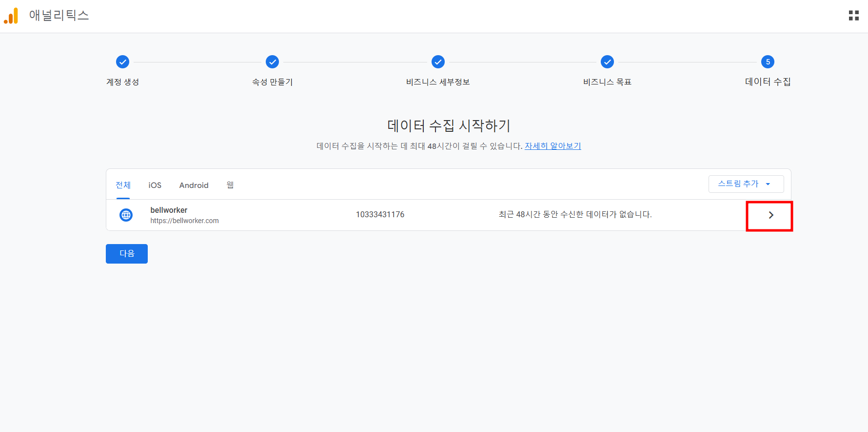The image size is (868, 432).
Task: Click the 데이터 수집 step label
Action: (x=768, y=82)
